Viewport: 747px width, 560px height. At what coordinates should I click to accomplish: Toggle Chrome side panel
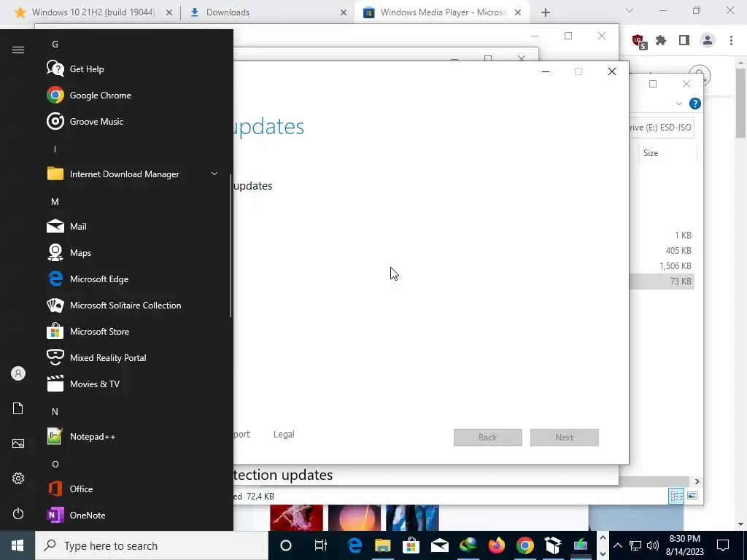tap(684, 41)
